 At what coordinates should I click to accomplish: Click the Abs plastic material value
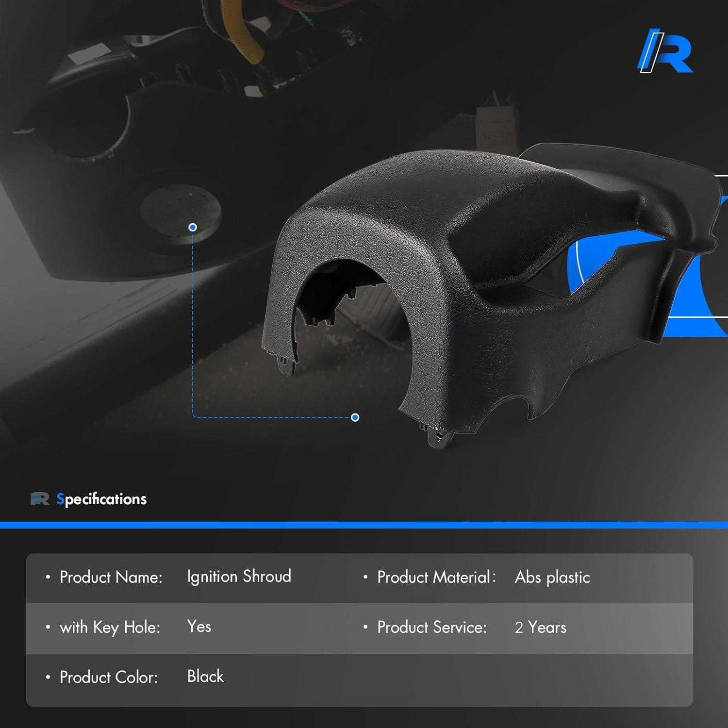[552, 577]
